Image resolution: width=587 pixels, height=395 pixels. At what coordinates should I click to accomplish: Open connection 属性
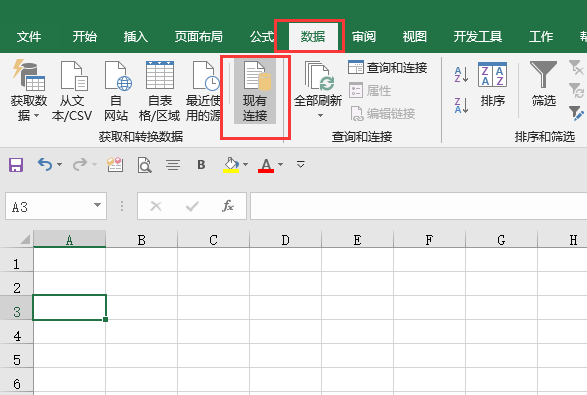370,91
